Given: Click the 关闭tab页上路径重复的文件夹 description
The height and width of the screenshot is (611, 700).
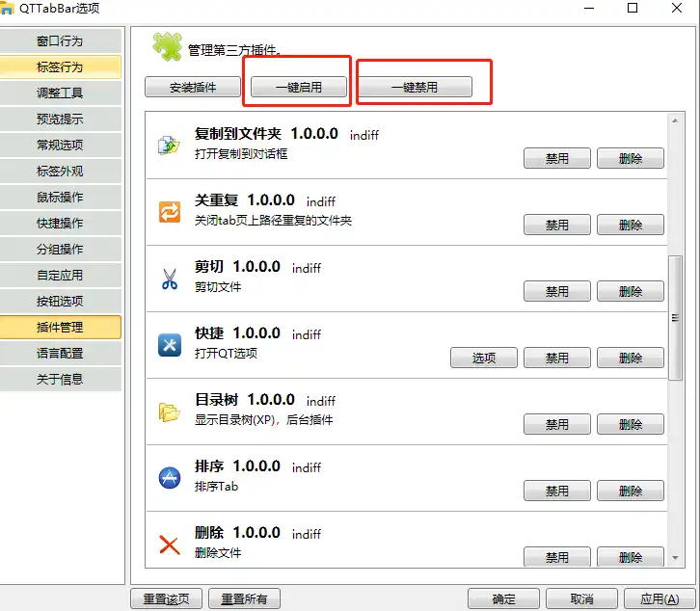Looking at the screenshot, I should (x=273, y=221).
